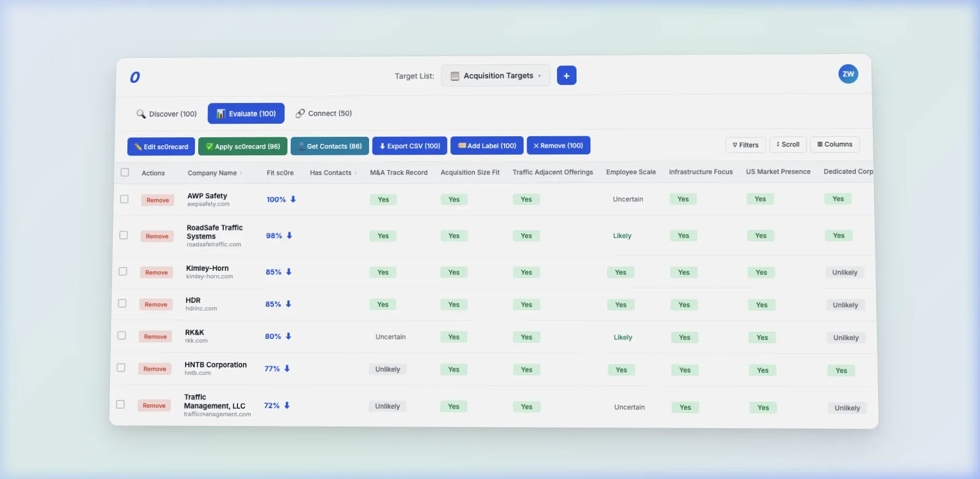Click the down arrow next to 98% score

(x=289, y=235)
